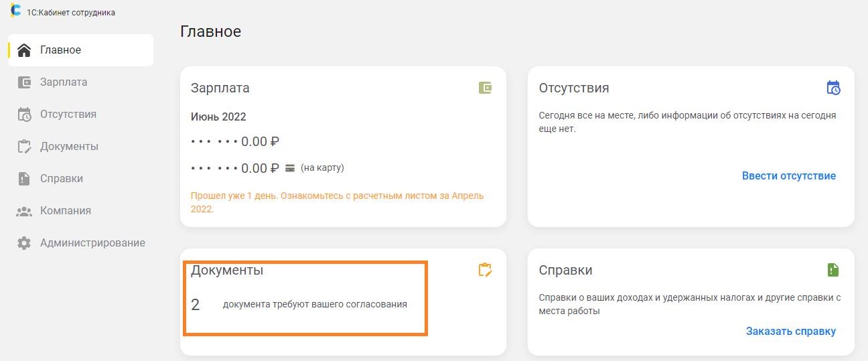Click the green document icon in the Справки card

coord(833,270)
